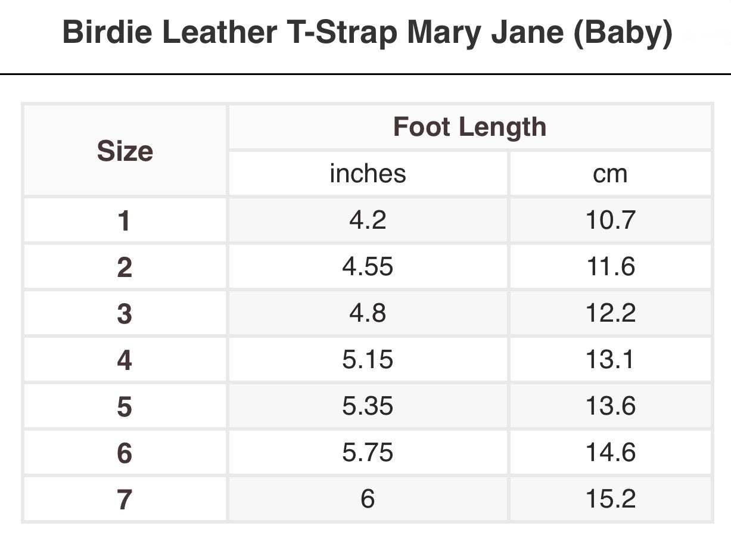Image resolution: width=731 pixels, height=560 pixels.
Task: Select the inches sub-header cell
Action: 368,173
